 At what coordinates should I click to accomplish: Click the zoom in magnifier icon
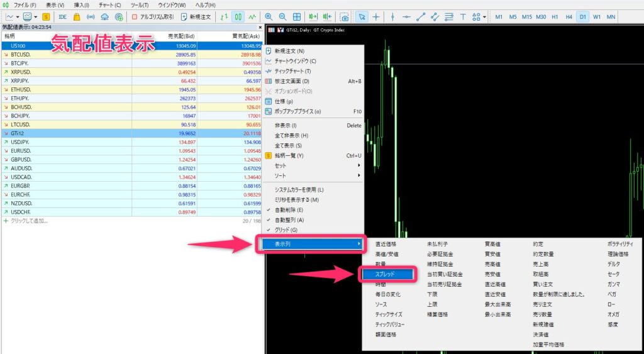pyautogui.click(x=269, y=16)
